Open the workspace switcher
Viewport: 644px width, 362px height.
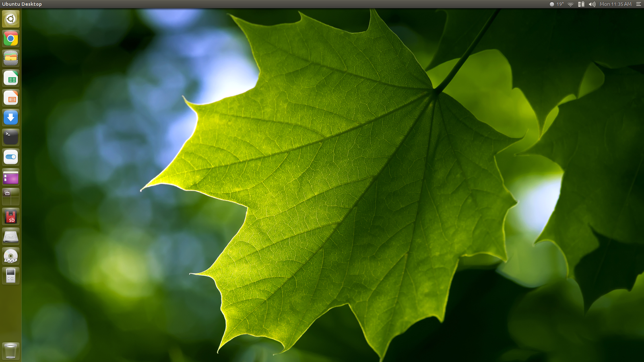click(11, 197)
